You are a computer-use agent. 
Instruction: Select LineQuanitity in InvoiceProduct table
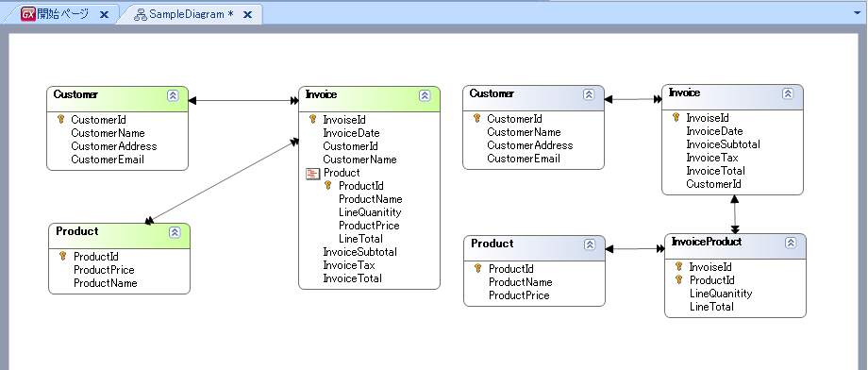(x=721, y=294)
